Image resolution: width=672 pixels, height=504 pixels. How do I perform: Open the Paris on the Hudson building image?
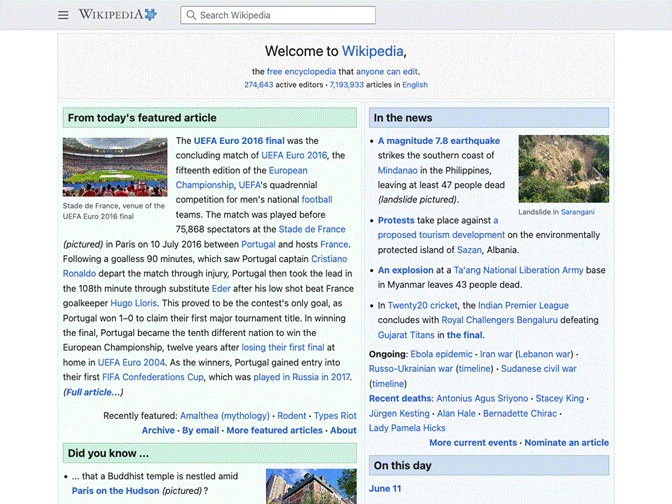(x=311, y=486)
